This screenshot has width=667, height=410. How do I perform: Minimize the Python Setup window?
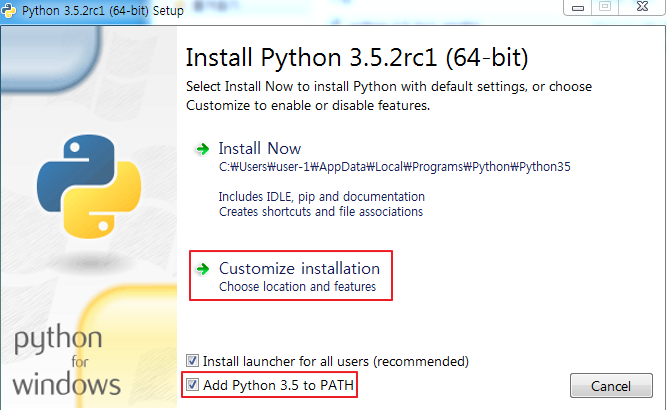click(x=578, y=8)
